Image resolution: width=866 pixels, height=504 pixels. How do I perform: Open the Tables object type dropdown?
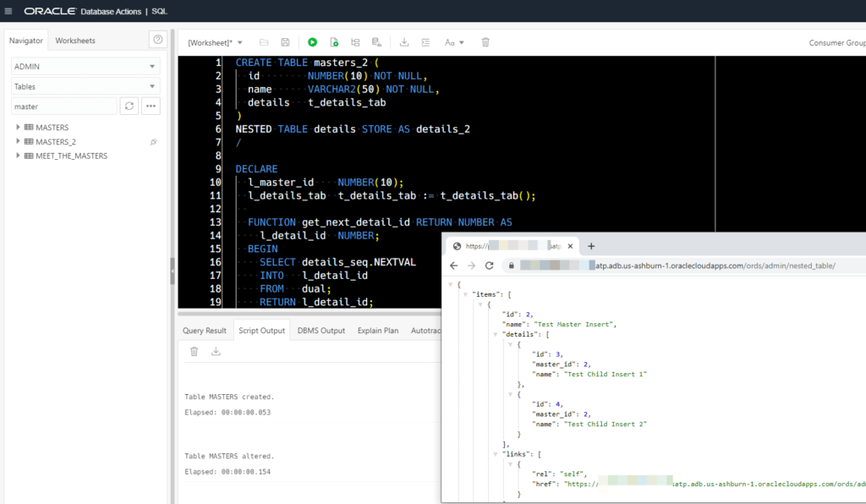82,86
